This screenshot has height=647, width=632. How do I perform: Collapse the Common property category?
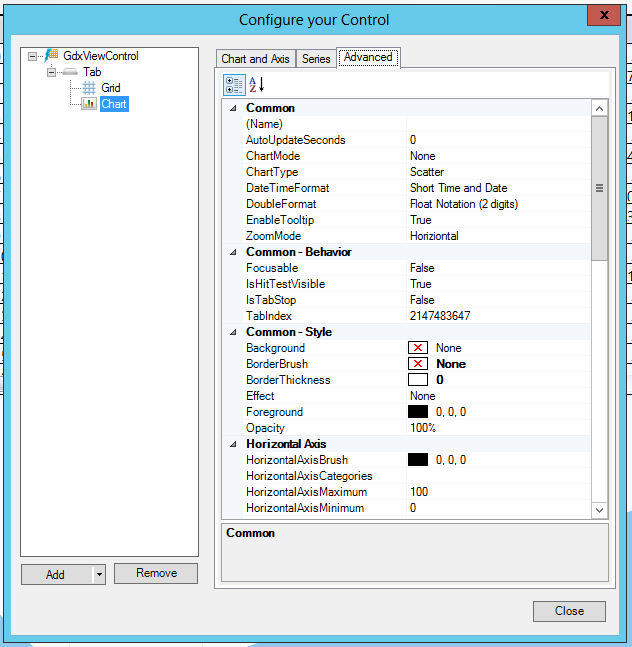click(234, 108)
